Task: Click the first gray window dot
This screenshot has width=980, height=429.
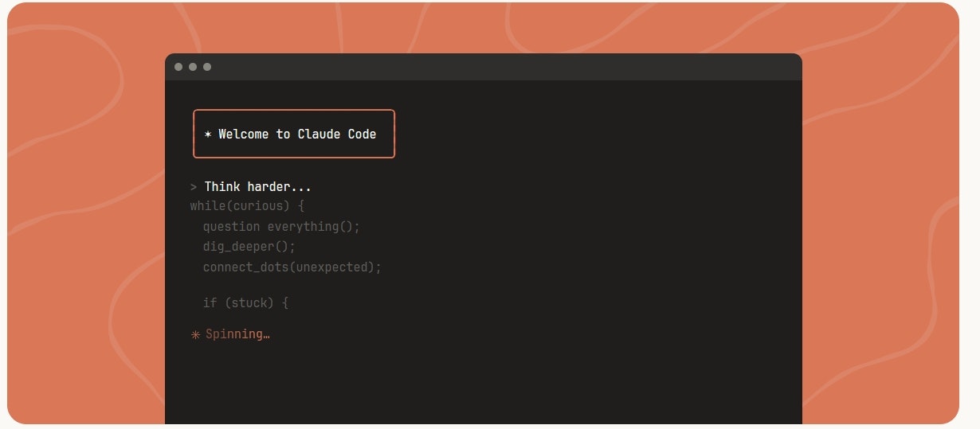Action: click(178, 67)
